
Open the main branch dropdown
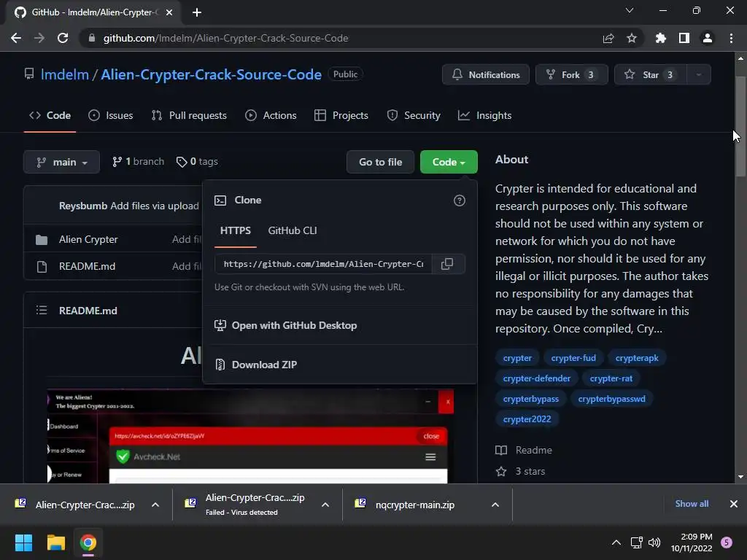61,162
